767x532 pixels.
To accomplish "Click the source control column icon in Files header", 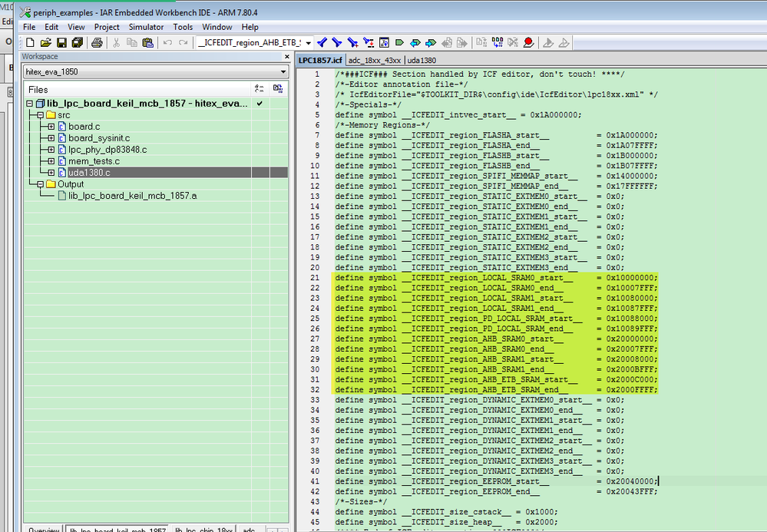I will (x=278, y=89).
